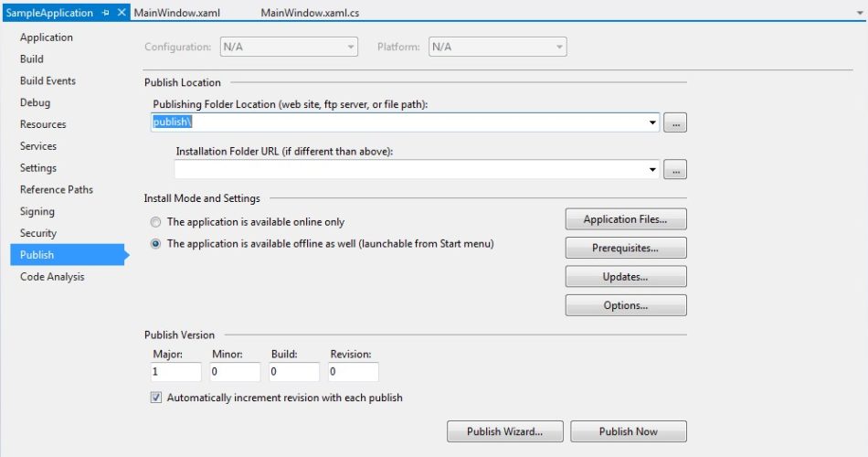Expand Installation Folder URL dropdown
Screen dimensions: 868x457
point(652,169)
